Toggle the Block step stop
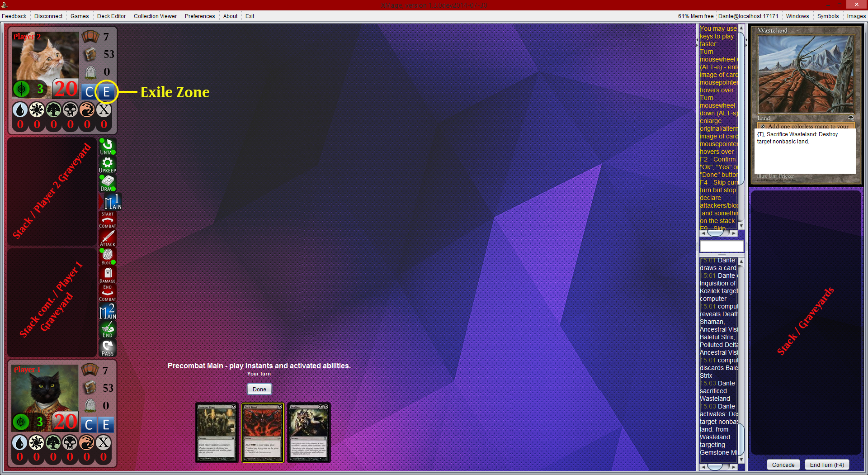The width and height of the screenshot is (868, 475). (107, 256)
